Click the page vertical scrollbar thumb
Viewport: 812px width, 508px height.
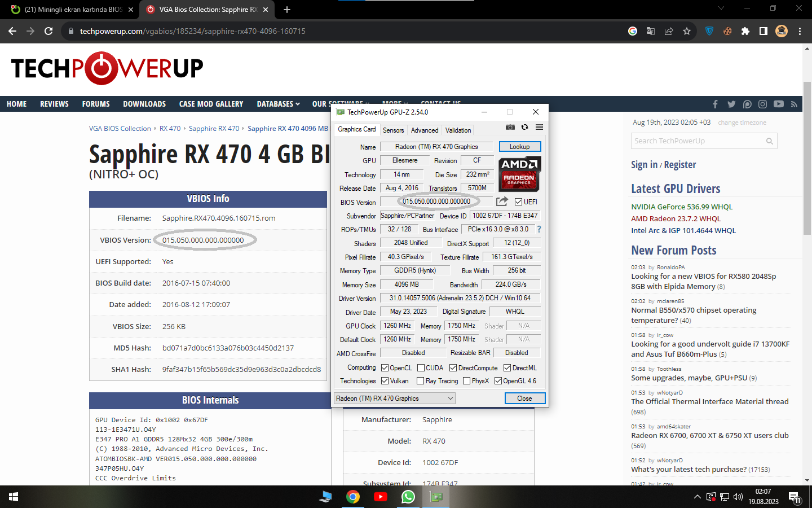pos(807,158)
